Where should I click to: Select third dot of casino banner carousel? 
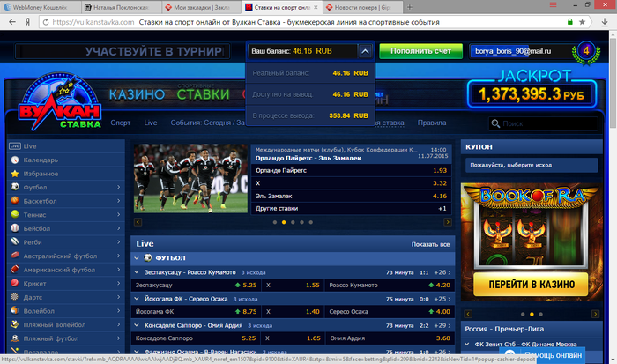point(540,315)
